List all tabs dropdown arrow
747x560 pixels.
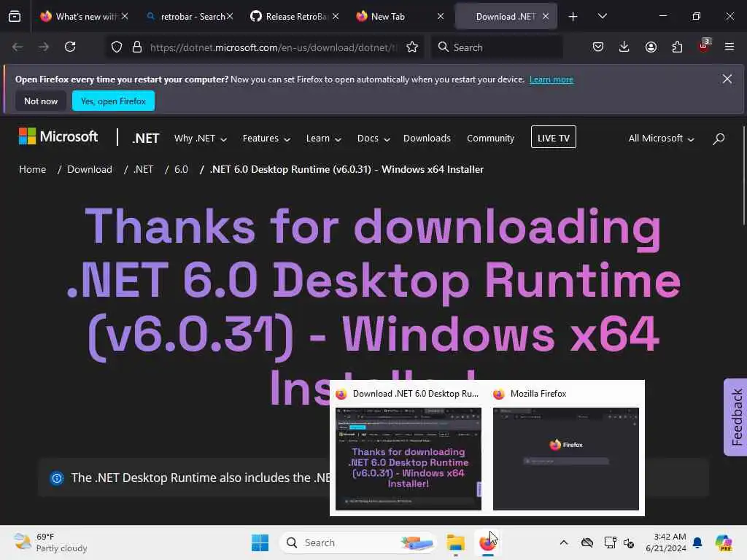point(602,16)
